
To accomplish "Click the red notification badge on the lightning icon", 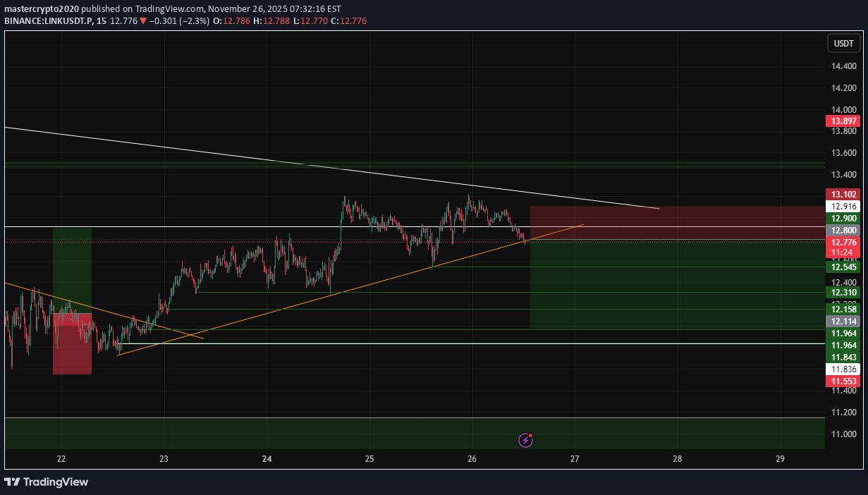I will (532, 434).
